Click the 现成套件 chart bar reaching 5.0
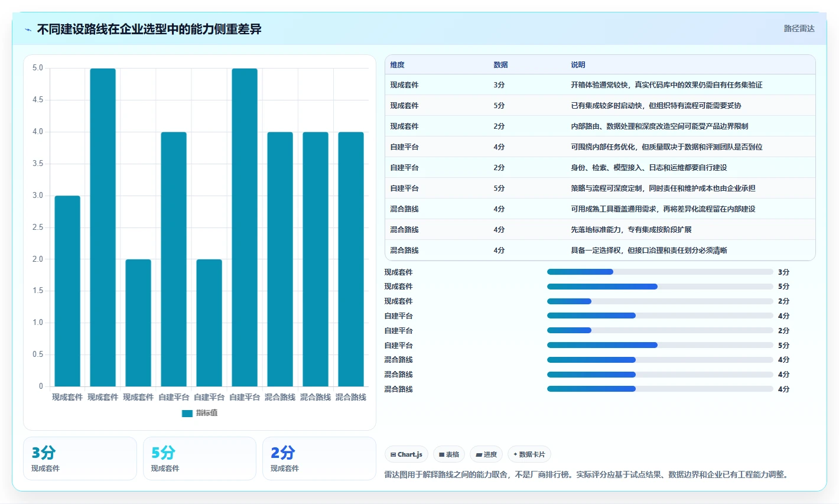839x504 pixels. (x=103, y=227)
